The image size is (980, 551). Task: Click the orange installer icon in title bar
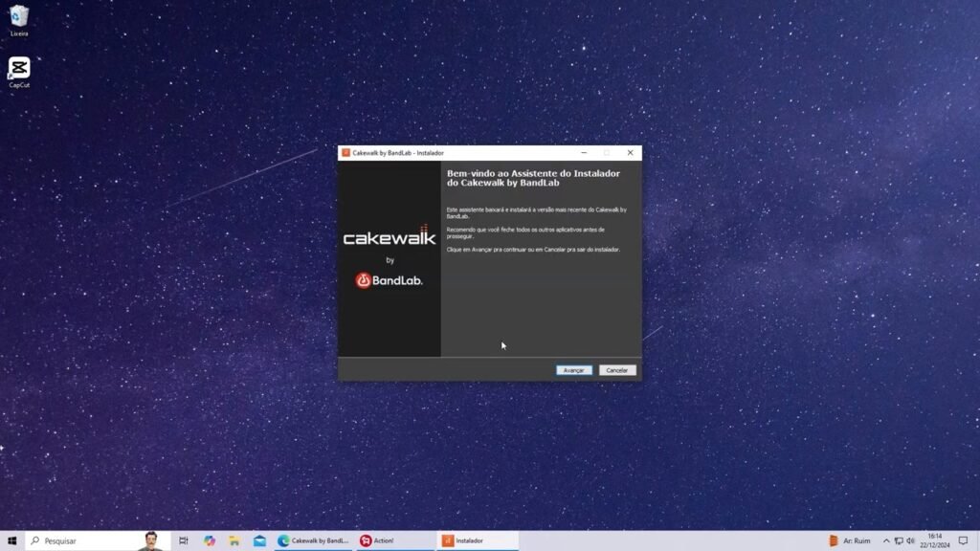(x=345, y=153)
